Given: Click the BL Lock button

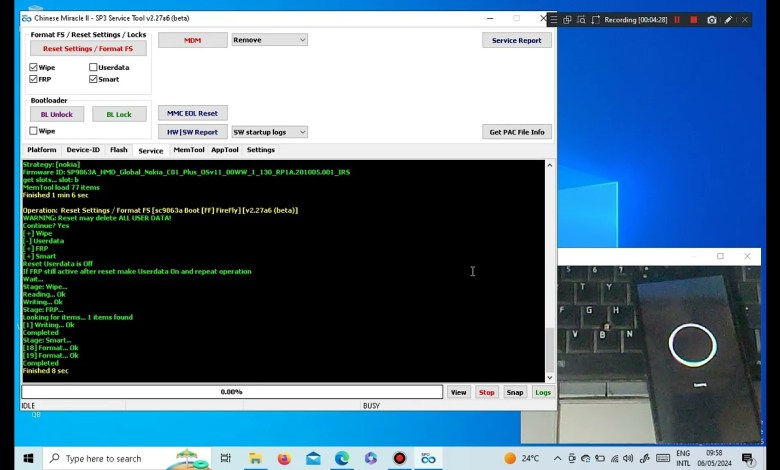Looking at the screenshot, I should (x=119, y=114).
